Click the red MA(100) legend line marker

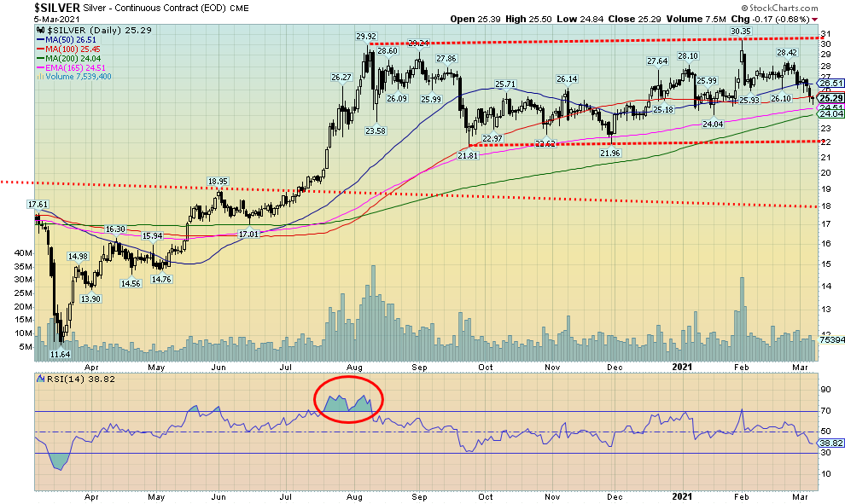coord(40,48)
